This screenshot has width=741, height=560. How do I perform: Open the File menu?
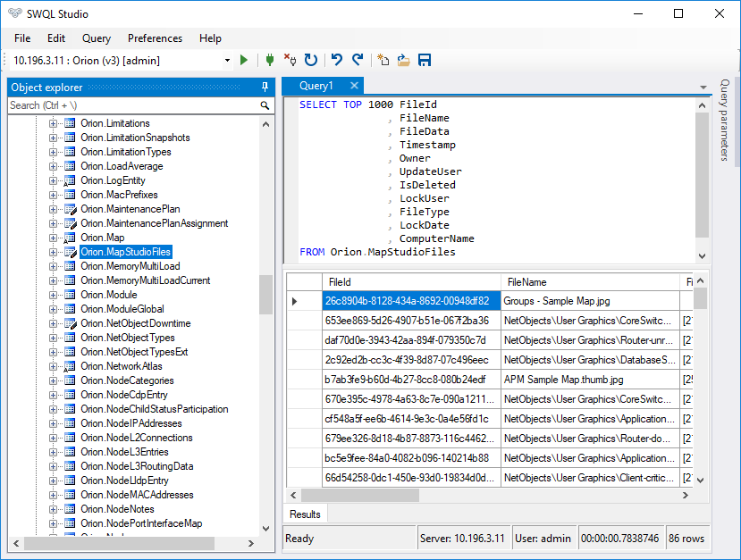(22, 38)
